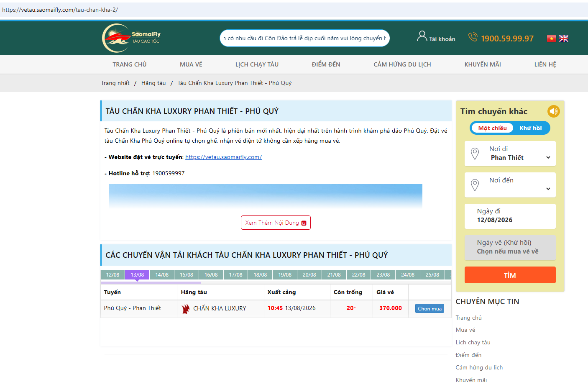588x382 pixels.
Task: Click Chọn mua for Chấn Kha Luxury
Action: (429, 308)
